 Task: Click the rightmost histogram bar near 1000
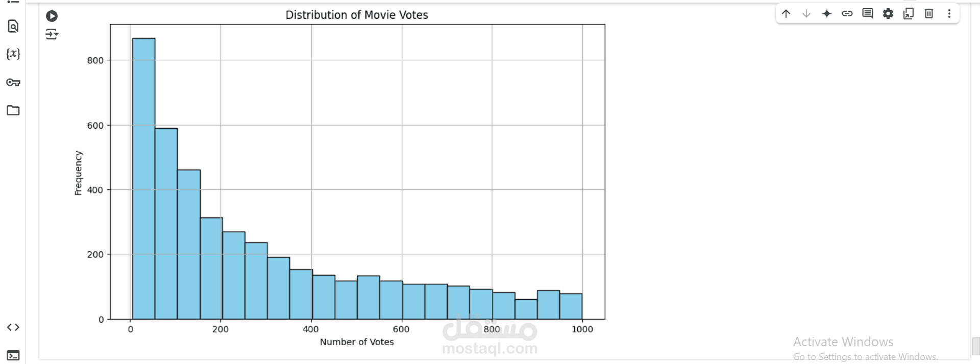coord(571,306)
